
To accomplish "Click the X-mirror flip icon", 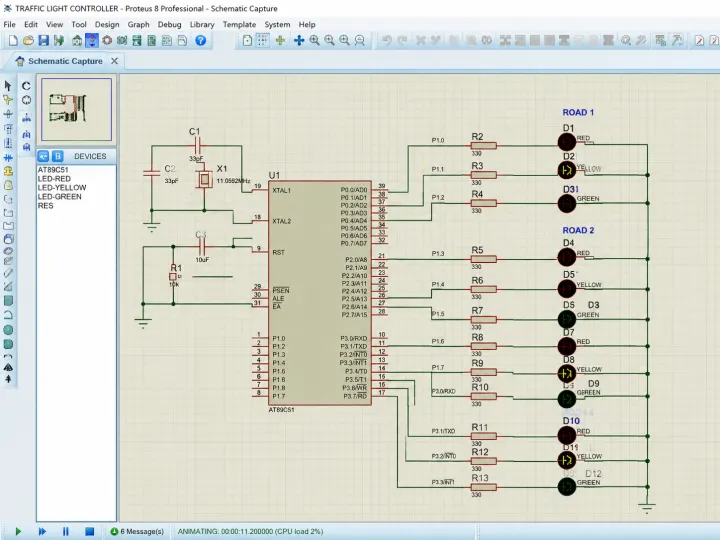I will tap(26, 118).
